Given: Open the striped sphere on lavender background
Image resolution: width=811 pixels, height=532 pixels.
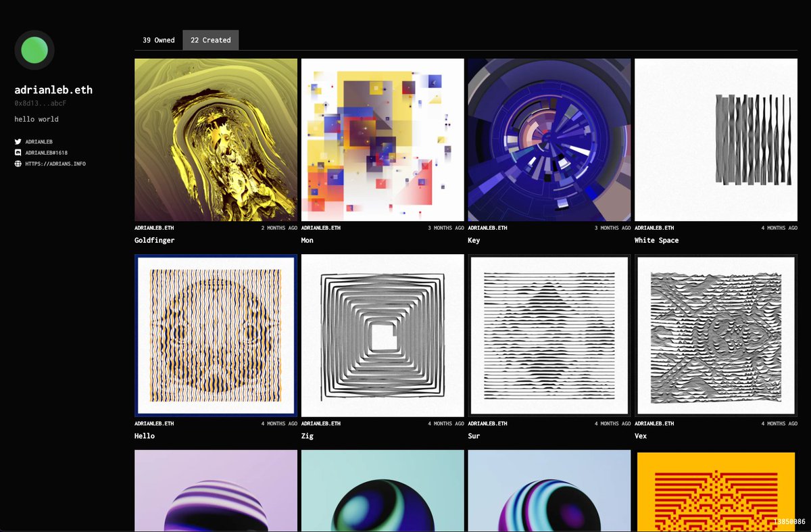Looking at the screenshot, I should tap(216, 491).
